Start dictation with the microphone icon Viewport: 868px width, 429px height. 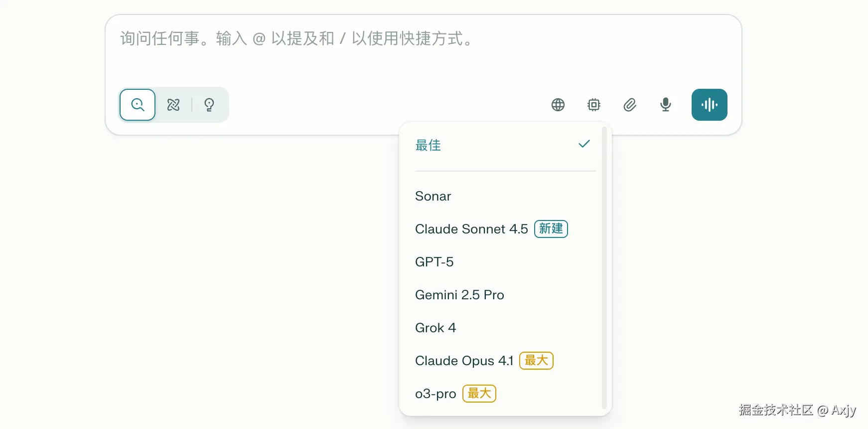click(x=665, y=105)
